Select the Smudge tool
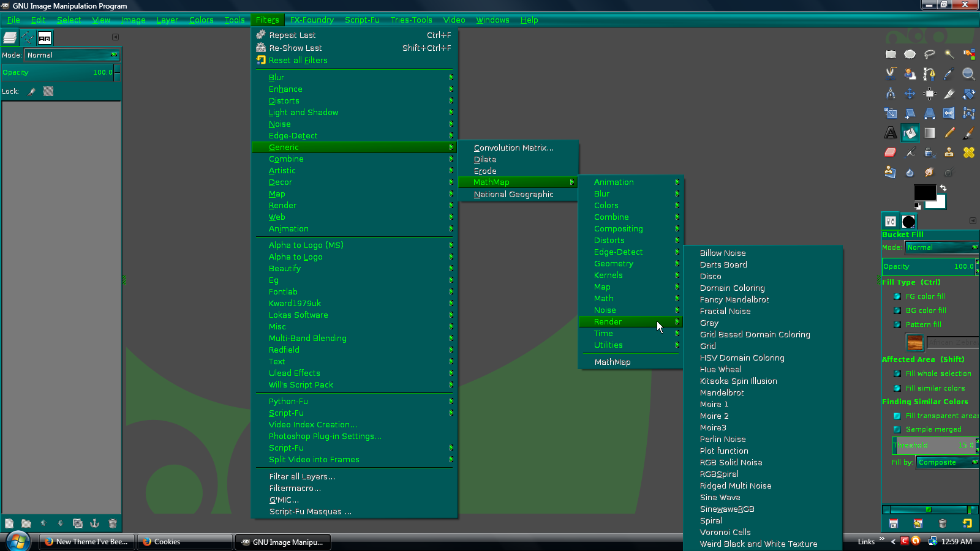 pyautogui.click(x=930, y=172)
